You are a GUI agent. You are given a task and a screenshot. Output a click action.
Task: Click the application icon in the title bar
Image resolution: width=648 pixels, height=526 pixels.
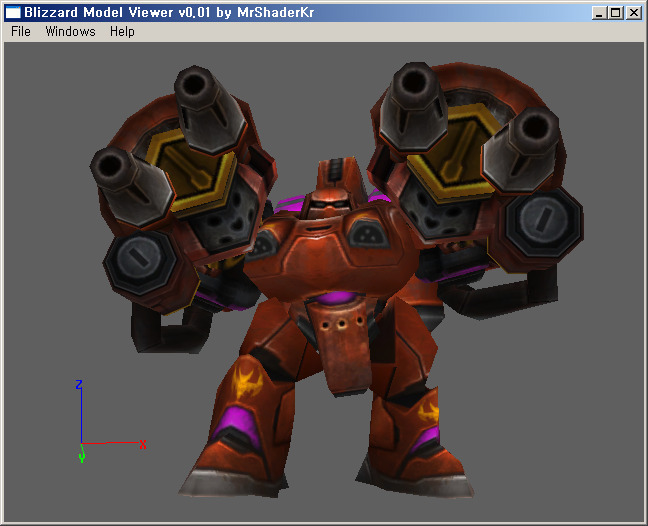[12, 12]
